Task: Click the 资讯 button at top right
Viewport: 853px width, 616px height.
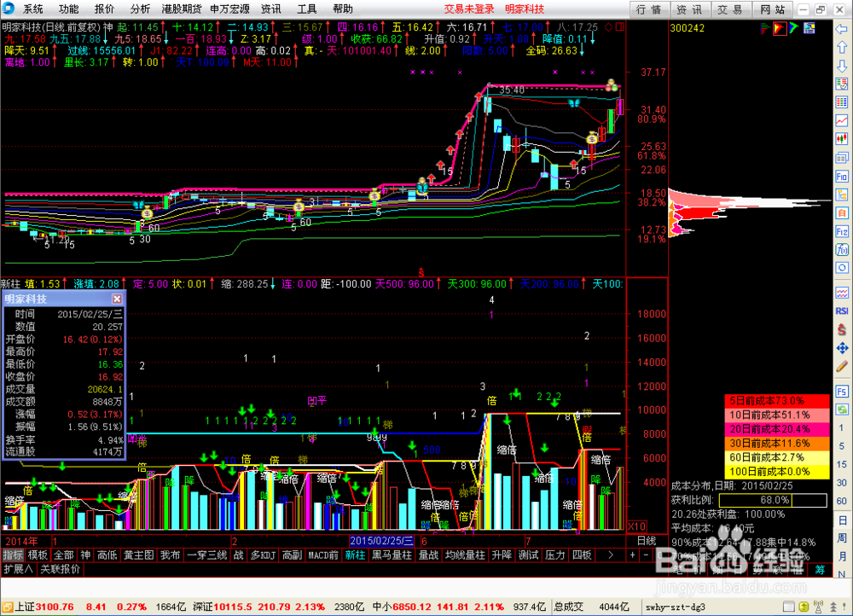Action: pos(689,9)
